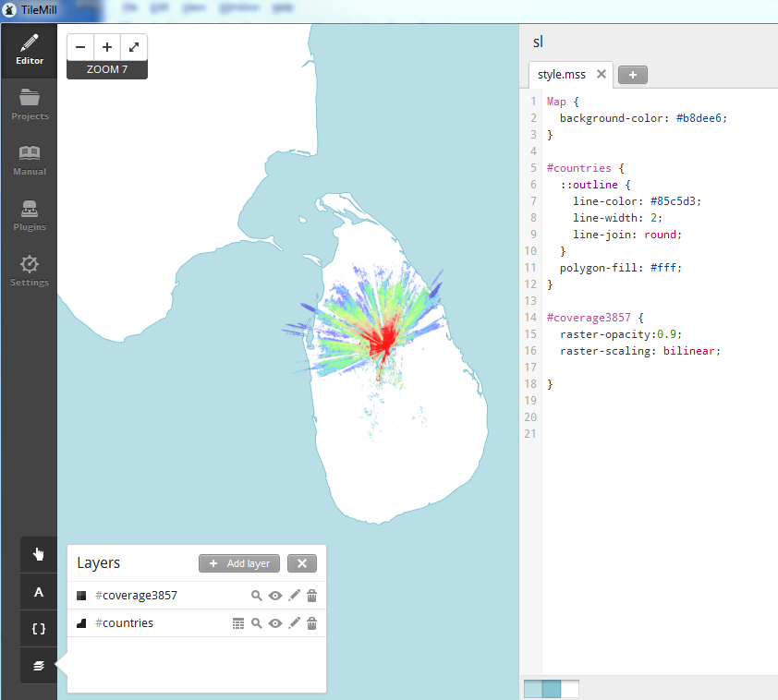Toggle fullscreen map view
This screenshot has width=778, height=700.
coord(132,46)
